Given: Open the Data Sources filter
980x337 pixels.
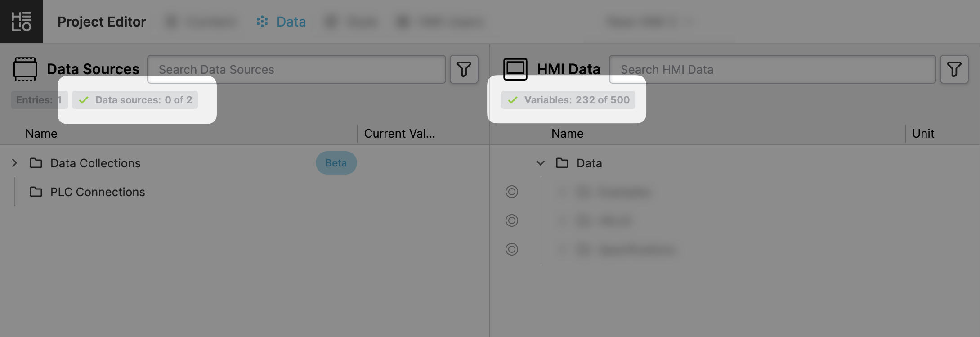Looking at the screenshot, I should pos(464,69).
